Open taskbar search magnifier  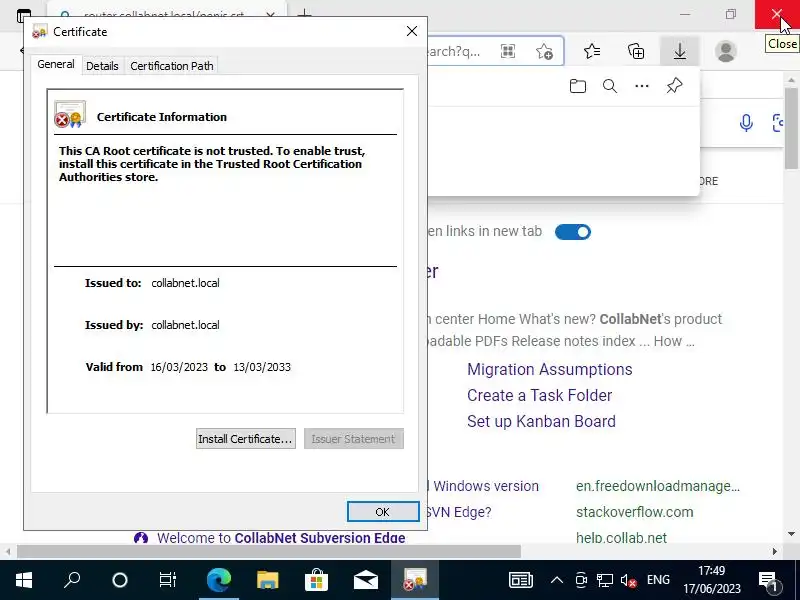pyautogui.click(x=72, y=580)
